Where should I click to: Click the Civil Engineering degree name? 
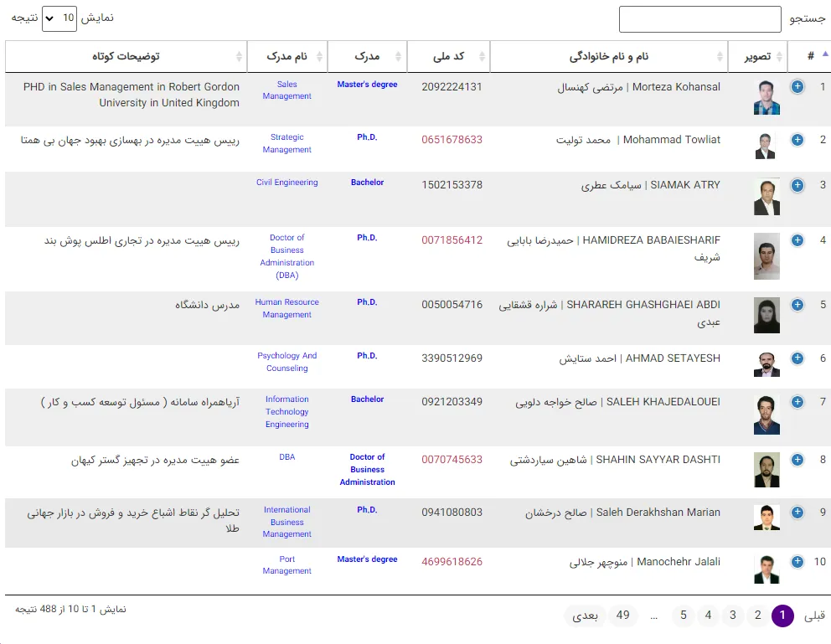tap(287, 183)
